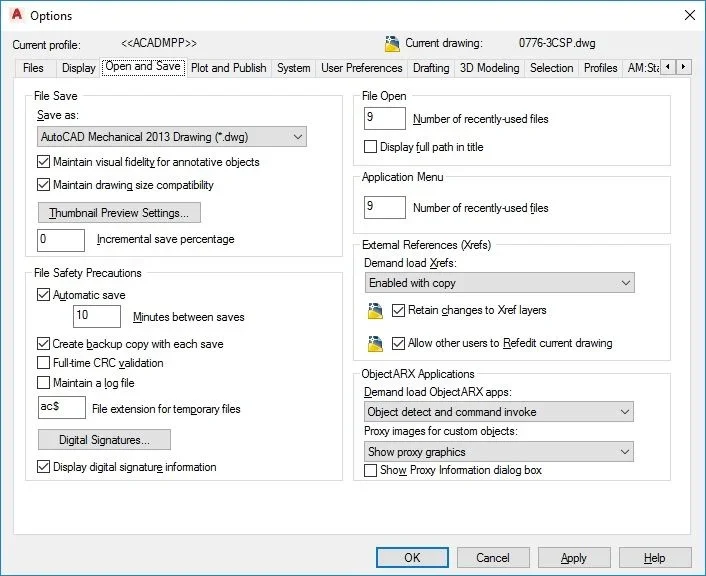Open Help for Options

coord(655,558)
